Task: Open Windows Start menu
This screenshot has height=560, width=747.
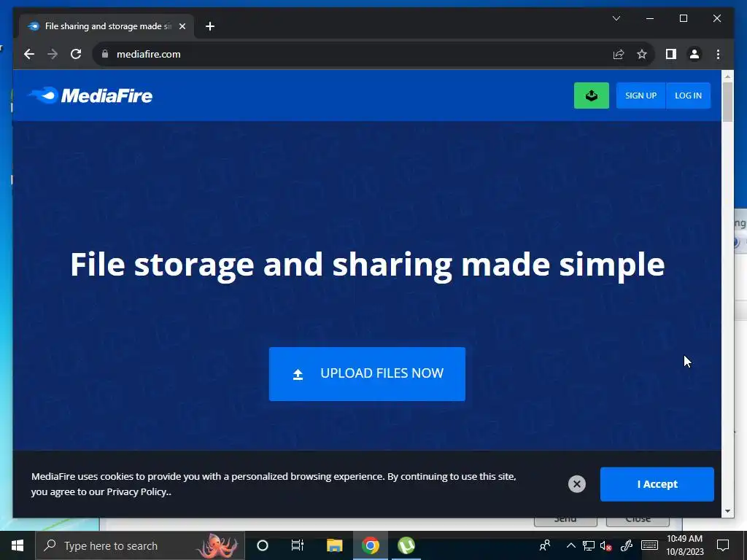Action: 18,545
